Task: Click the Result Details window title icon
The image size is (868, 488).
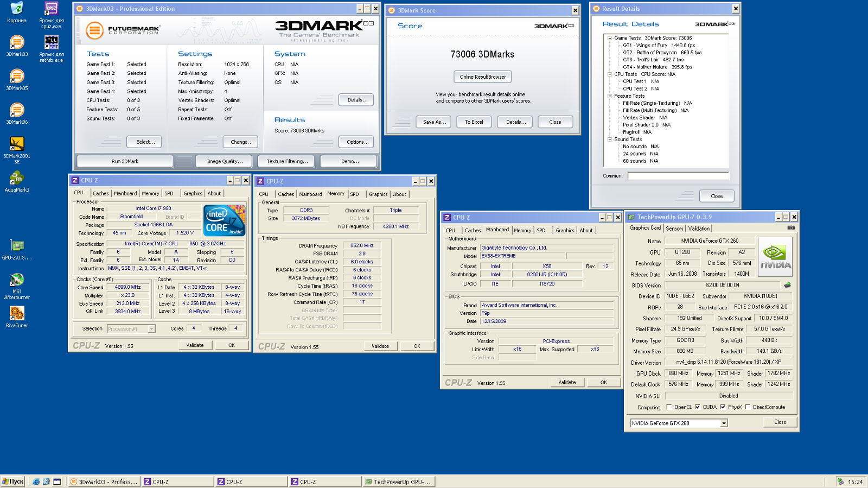Action: coord(596,9)
